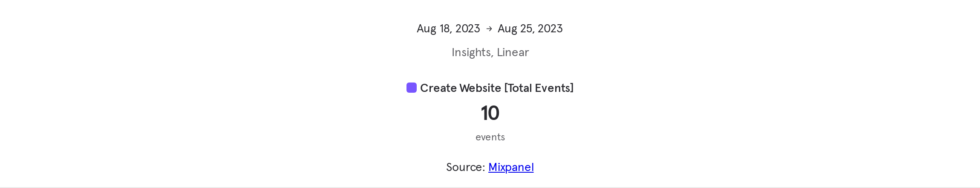Open the Mixpanel source link

(x=511, y=167)
